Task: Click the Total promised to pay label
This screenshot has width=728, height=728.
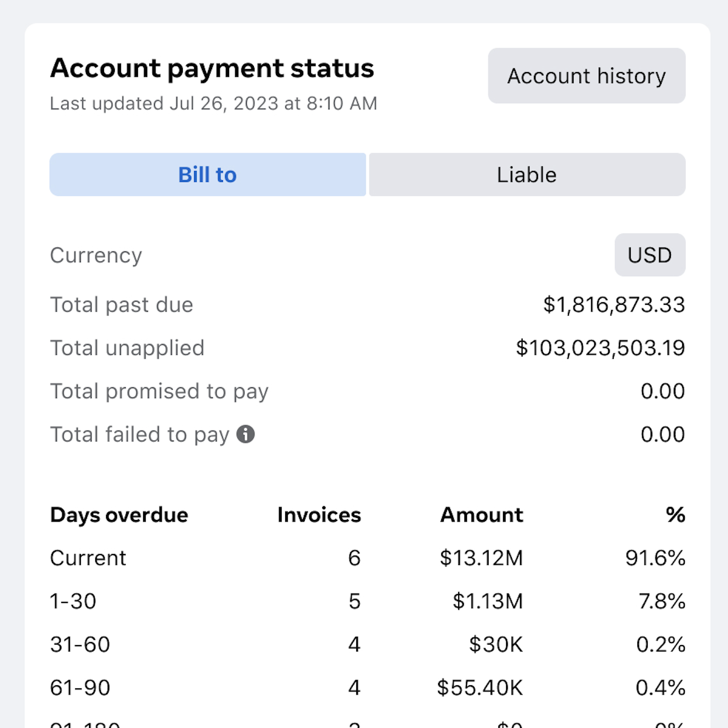Action: [159, 391]
